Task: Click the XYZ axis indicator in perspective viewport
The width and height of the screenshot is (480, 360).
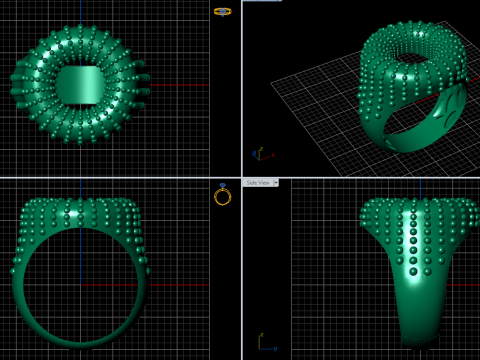Action: [x=263, y=154]
